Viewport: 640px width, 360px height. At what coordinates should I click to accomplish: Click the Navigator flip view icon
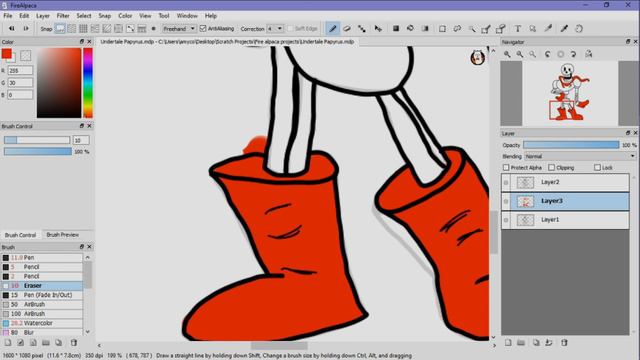(589, 54)
